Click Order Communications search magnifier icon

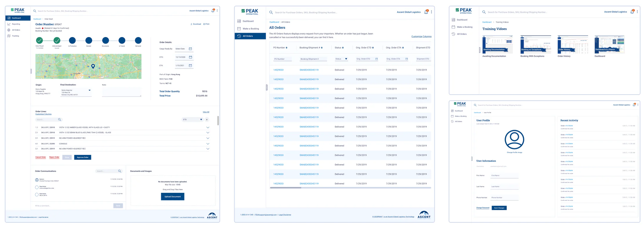click(x=120, y=171)
